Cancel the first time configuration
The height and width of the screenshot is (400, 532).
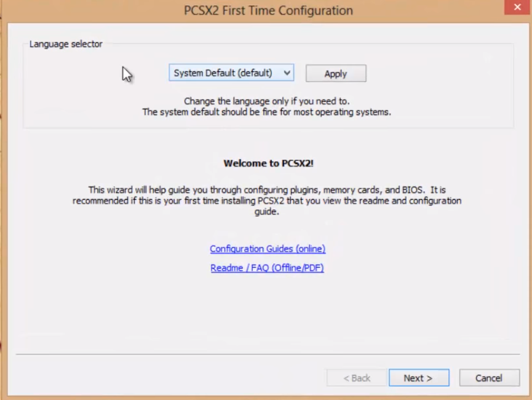[489, 378]
